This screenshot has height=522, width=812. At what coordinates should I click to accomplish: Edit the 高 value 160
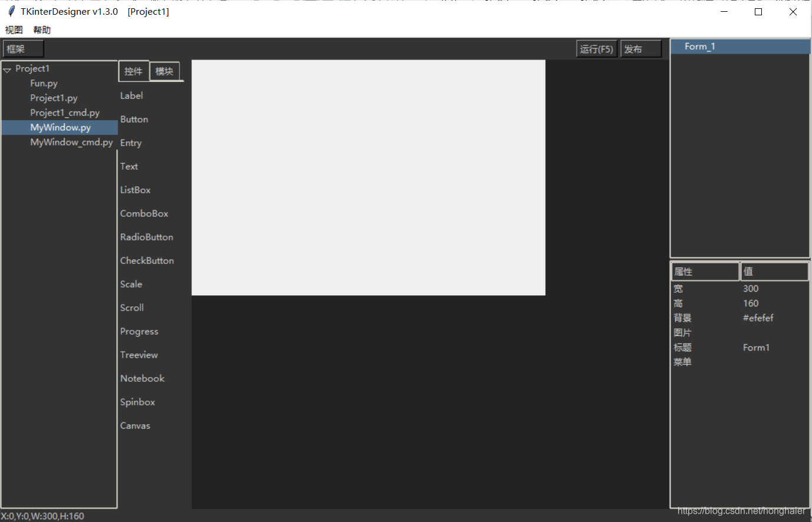pyautogui.click(x=751, y=303)
